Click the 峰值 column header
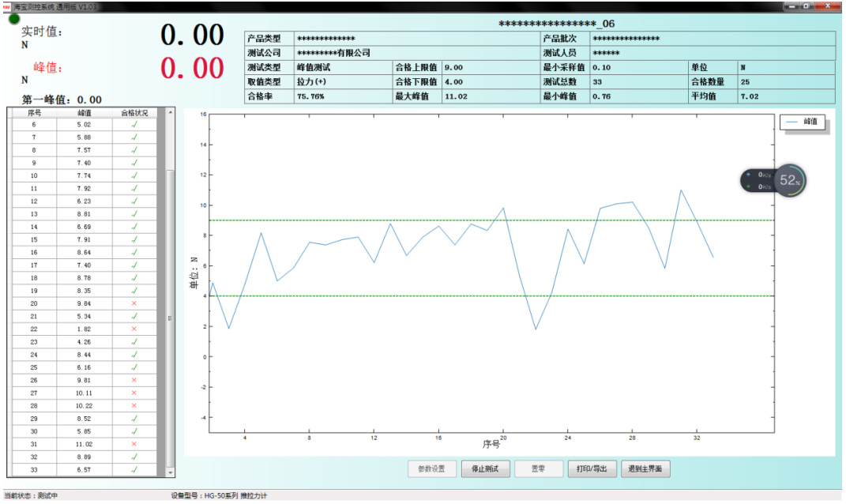Screen dimensions: 846x504 click(x=85, y=113)
